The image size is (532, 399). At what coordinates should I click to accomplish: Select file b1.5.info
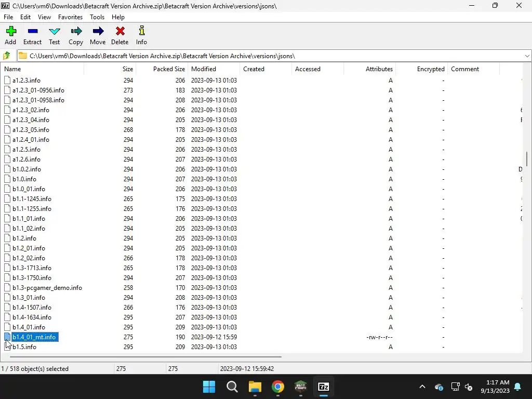[x=24, y=347]
